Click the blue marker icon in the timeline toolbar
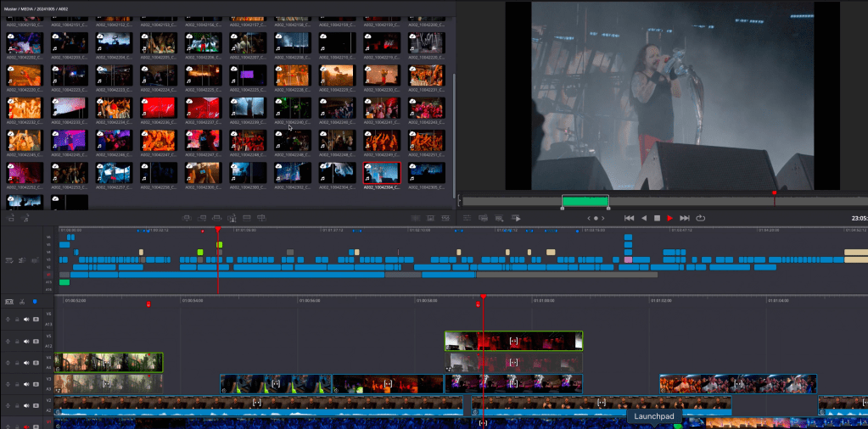The image size is (868, 429). point(35,301)
